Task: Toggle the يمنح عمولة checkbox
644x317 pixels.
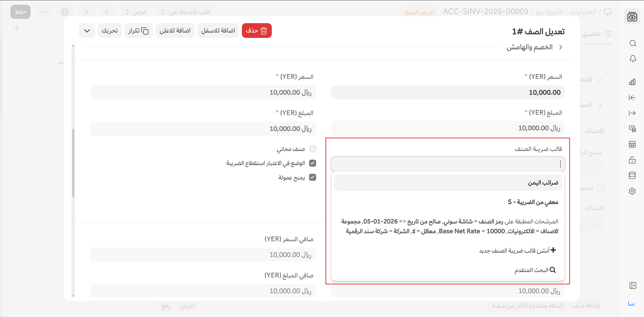Action: (312, 177)
